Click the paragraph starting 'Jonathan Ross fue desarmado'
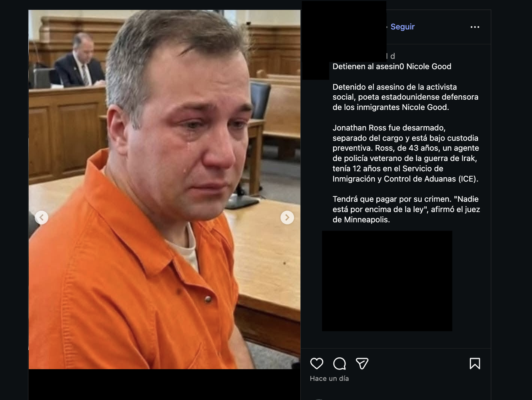The height and width of the screenshot is (400, 532). click(x=406, y=153)
